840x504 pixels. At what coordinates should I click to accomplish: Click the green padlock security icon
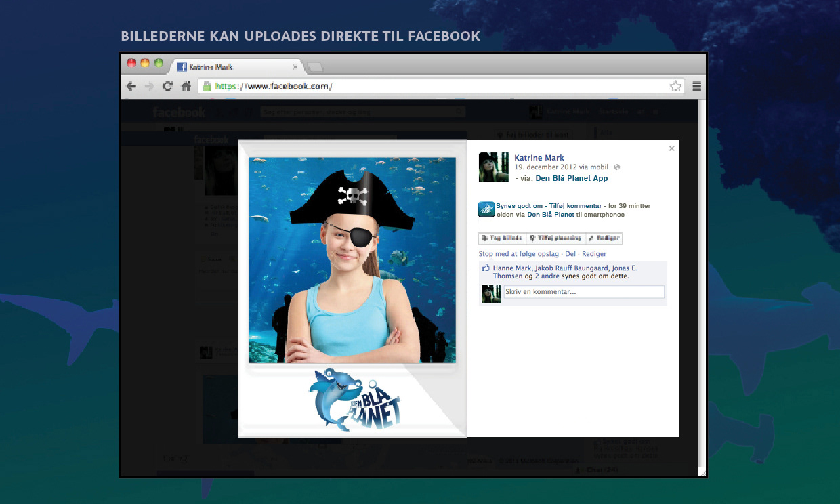(x=207, y=86)
